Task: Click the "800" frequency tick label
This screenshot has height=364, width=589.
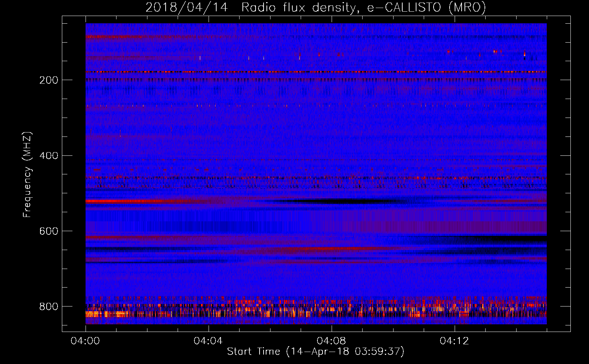Action: point(49,306)
